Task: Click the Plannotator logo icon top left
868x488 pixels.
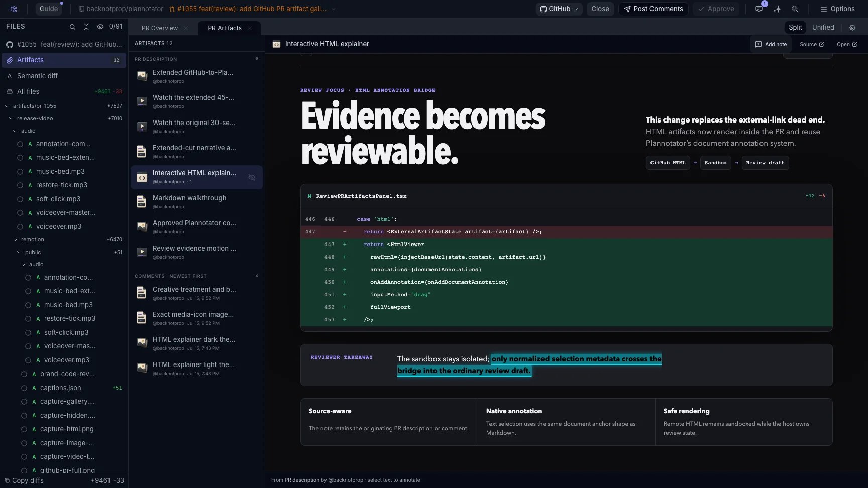Action: tap(14, 9)
